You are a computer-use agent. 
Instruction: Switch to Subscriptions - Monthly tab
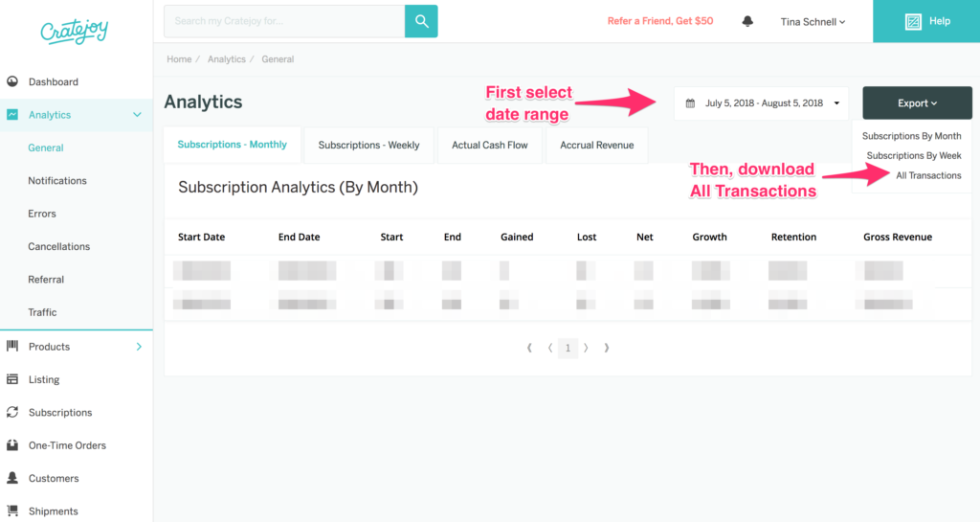pos(232,145)
